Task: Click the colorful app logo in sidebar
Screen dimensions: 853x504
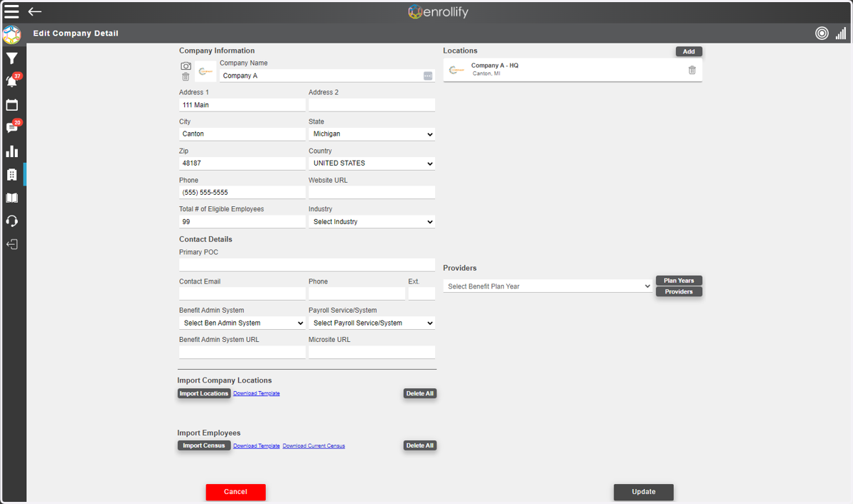Action: 11,34
